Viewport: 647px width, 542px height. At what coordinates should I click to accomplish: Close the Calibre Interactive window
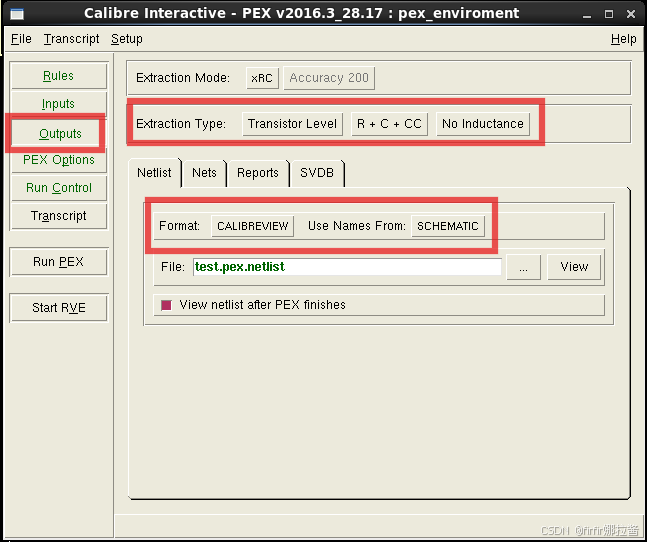(x=630, y=14)
